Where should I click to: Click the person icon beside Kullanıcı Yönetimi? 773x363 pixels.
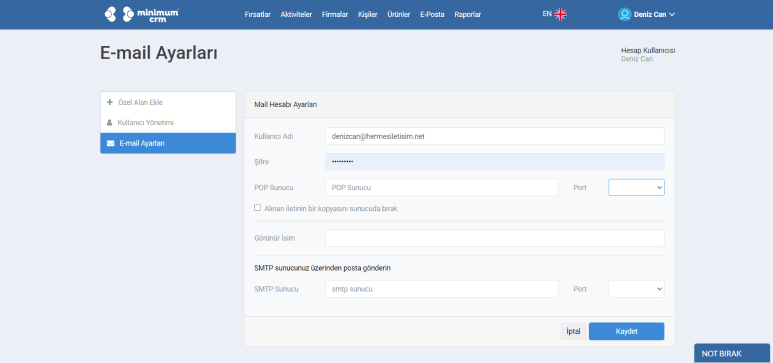click(110, 123)
